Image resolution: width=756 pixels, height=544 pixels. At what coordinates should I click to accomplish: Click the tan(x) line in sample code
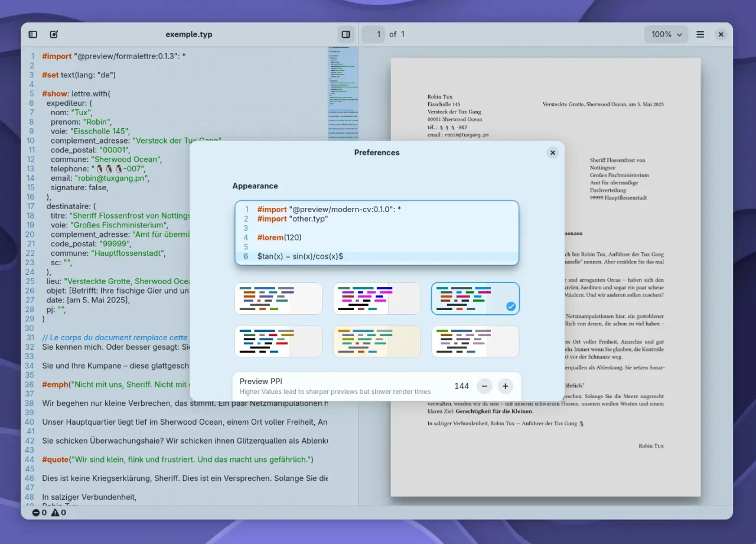[x=300, y=256]
